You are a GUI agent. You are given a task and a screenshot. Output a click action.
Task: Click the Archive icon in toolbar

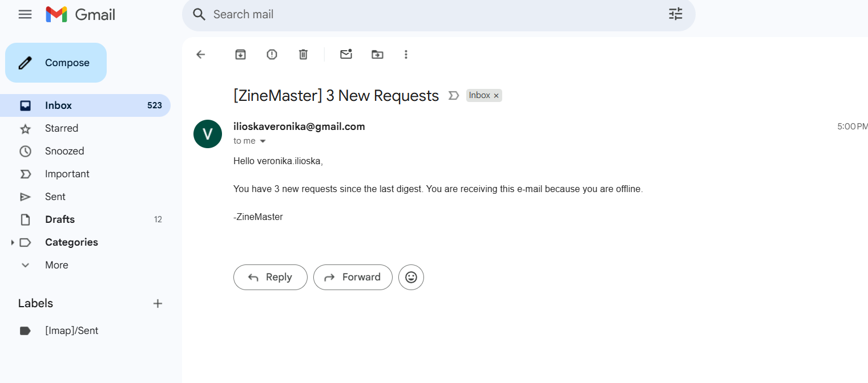(x=241, y=54)
